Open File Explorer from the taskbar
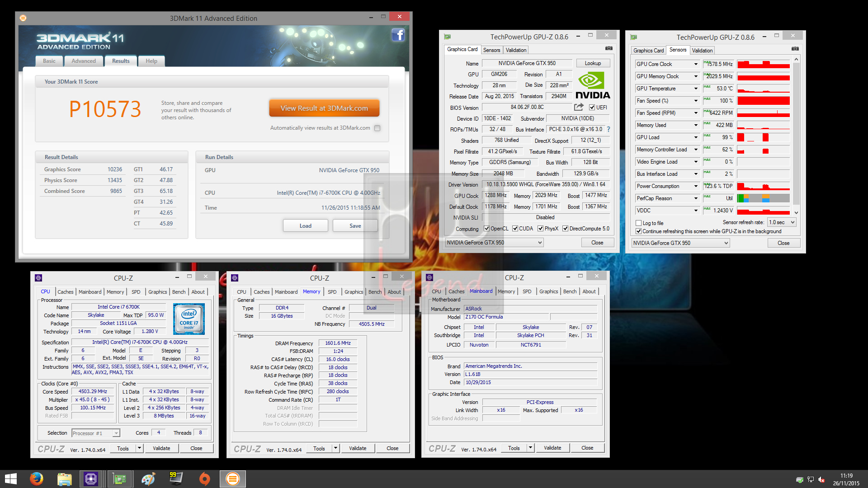This screenshot has height=488, width=868. (x=64, y=479)
